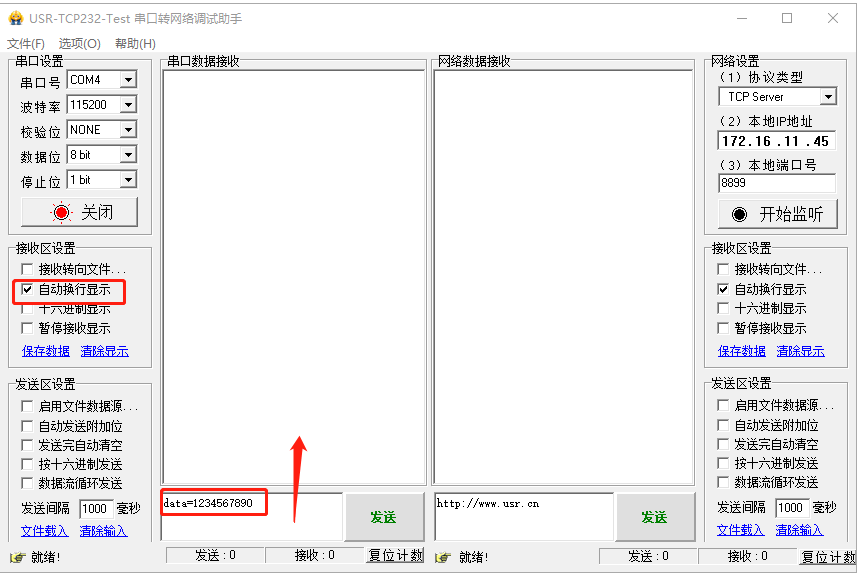
Task: Enable send in hex format for serial
Action: [x=27, y=464]
